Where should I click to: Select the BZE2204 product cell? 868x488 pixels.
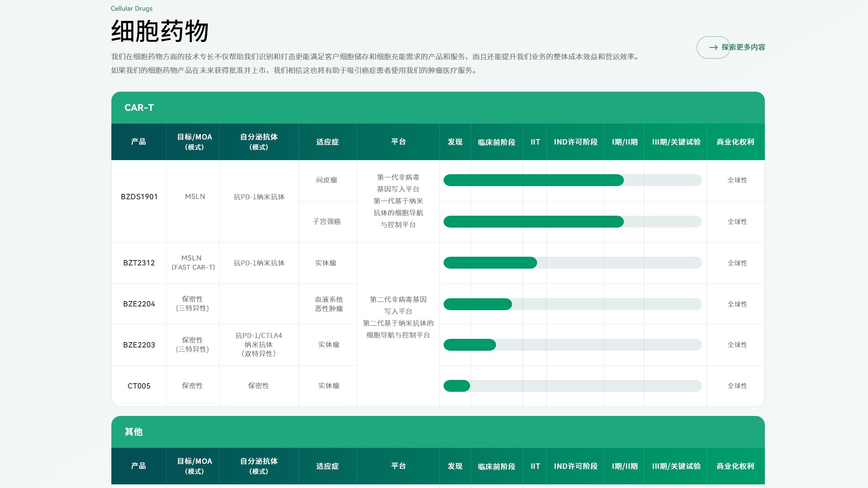pyautogui.click(x=139, y=304)
